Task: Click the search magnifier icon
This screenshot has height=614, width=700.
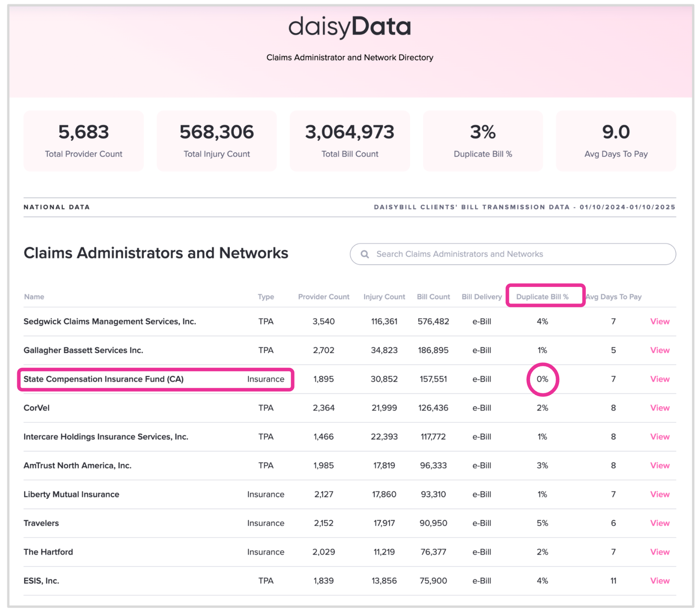Action: (365, 254)
